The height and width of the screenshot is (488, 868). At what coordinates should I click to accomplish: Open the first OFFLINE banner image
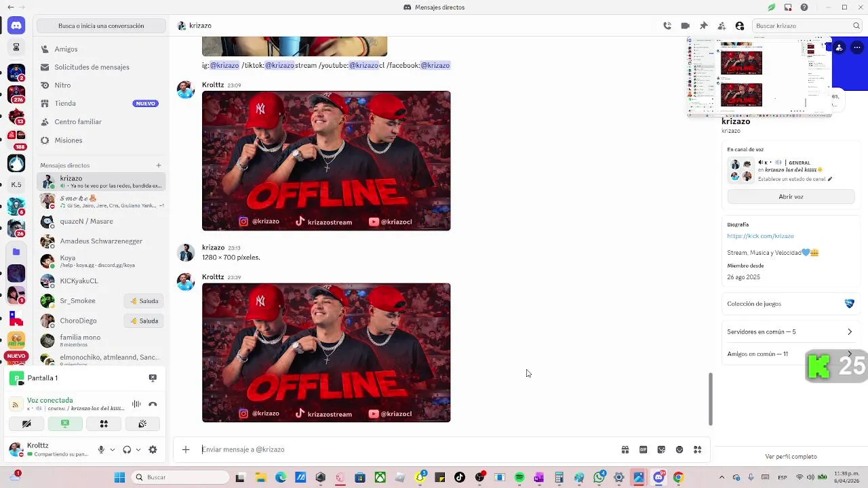click(x=326, y=161)
